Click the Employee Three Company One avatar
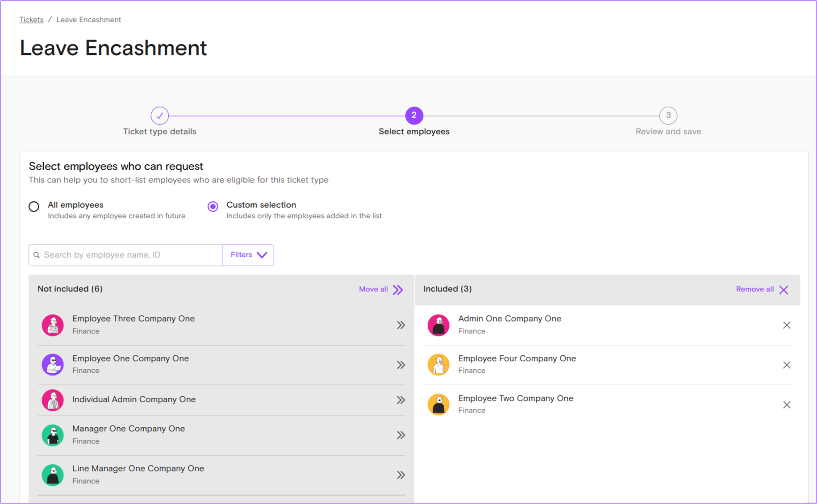 tap(53, 325)
